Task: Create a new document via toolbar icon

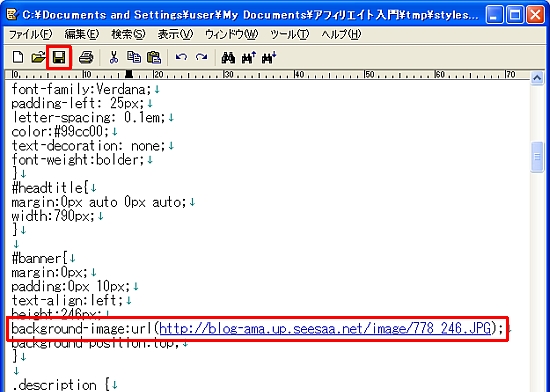Action: pyautogui.click(x=18, y=58)
